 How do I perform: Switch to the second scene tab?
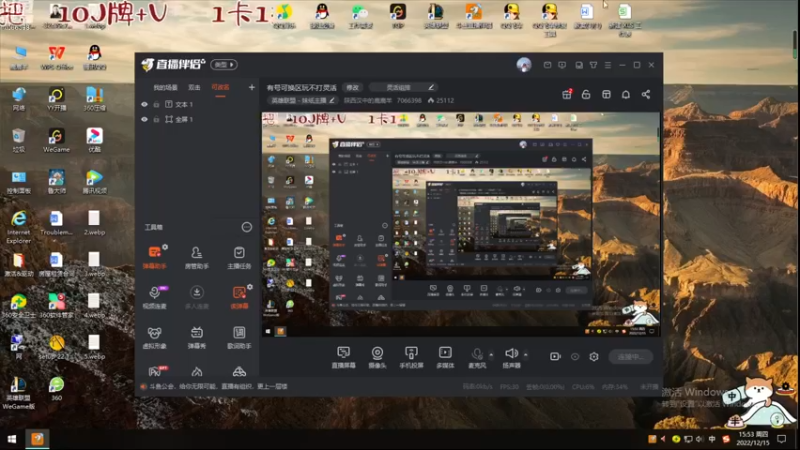click(194, 88)
